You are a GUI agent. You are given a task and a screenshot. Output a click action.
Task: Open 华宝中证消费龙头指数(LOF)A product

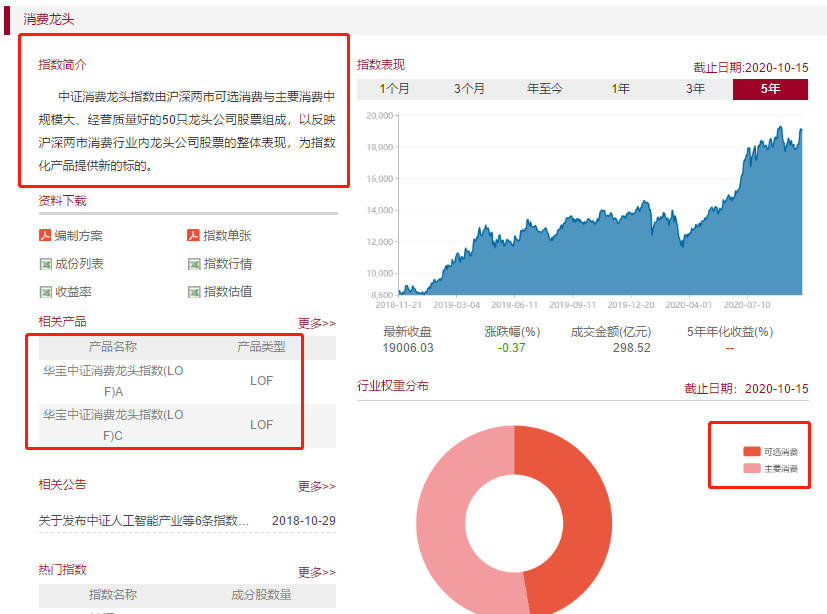(113, 381)
